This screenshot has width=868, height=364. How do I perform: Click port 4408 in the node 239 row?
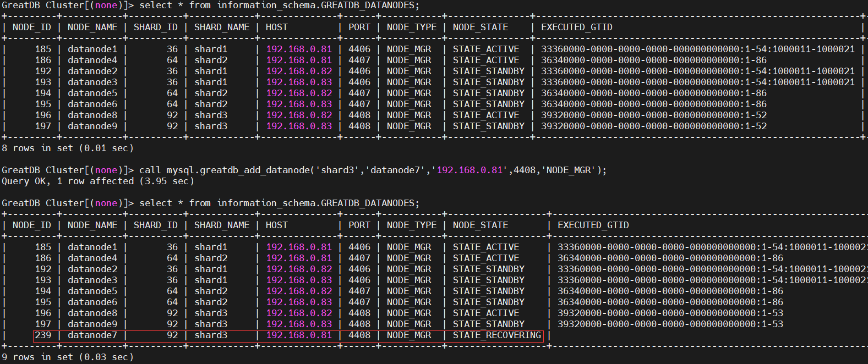359,335
